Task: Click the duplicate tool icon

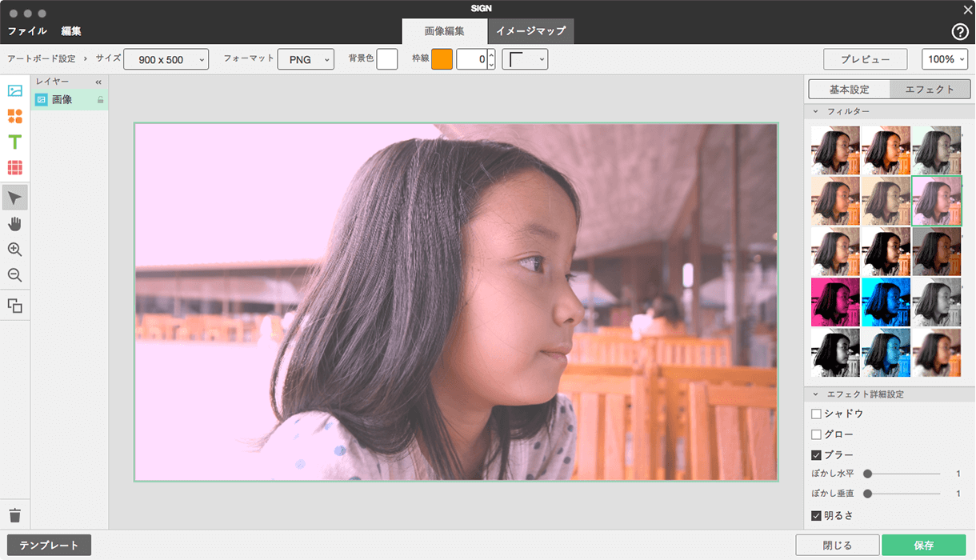Action: [x=14, y=304]
